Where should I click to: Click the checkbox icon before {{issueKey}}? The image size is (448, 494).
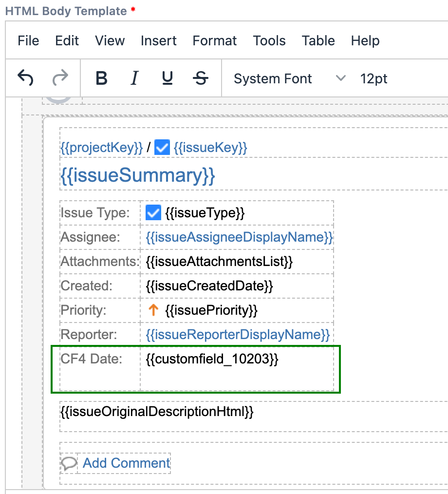click(x=162, y=148)
